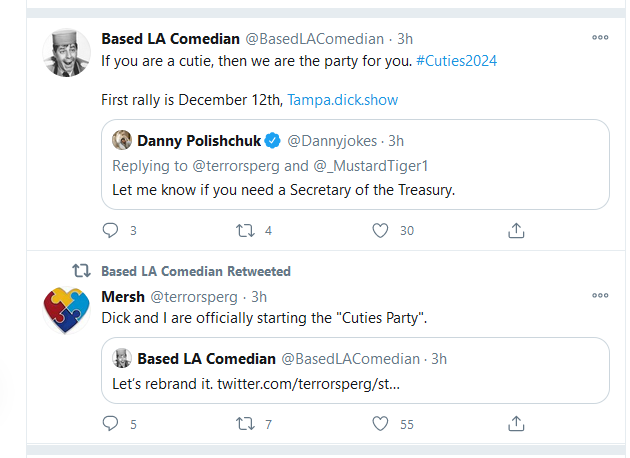Retweet Mersh's tweet with 7 retweets

point(245,423)
